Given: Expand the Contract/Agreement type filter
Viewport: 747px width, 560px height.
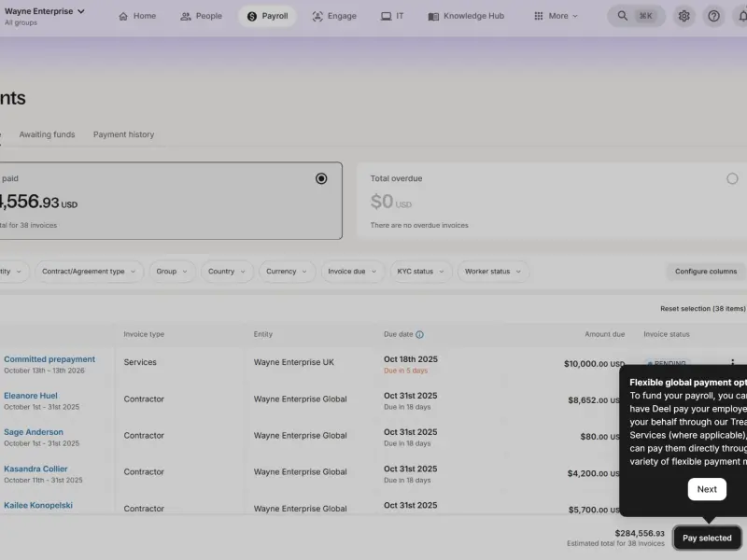Looking at the screenshot, I should pos(89,272).
